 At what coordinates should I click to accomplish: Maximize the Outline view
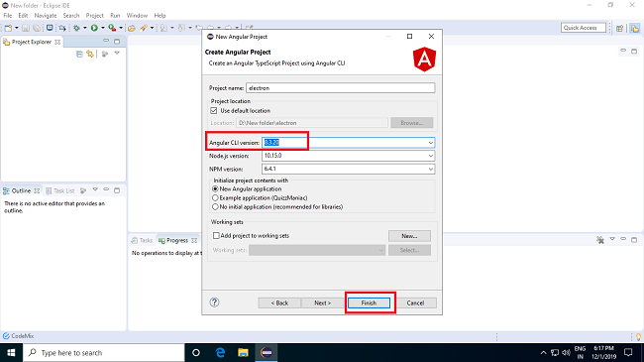(117, 190)
